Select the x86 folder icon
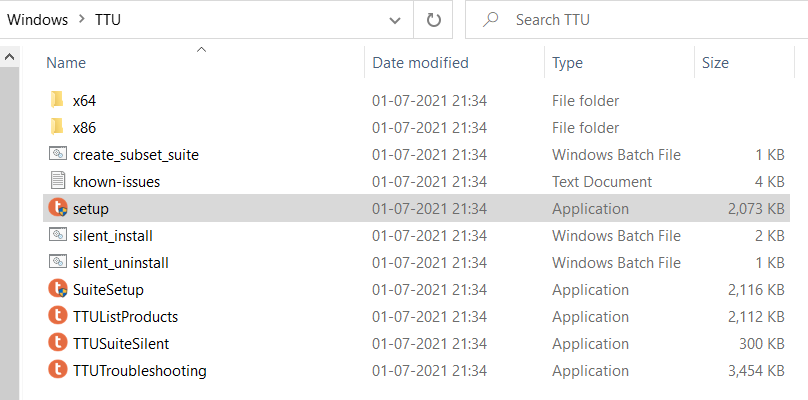 click(x=57, y=127)
